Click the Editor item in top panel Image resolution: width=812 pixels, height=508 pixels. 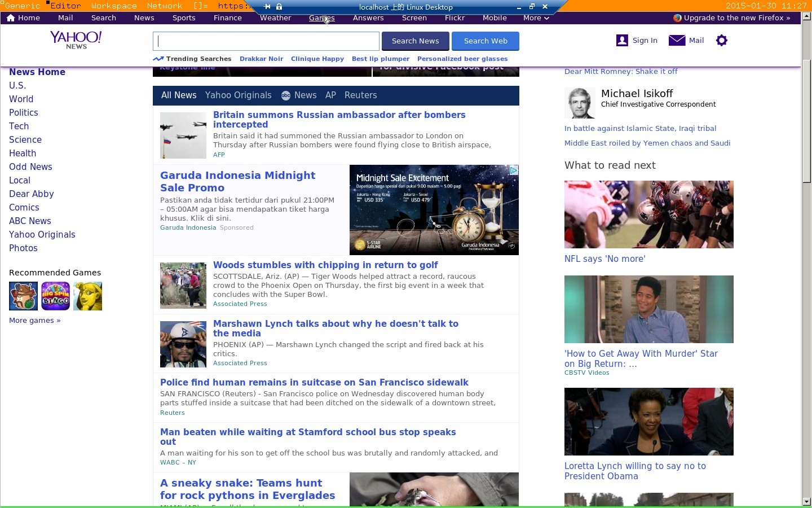(66, 6)
